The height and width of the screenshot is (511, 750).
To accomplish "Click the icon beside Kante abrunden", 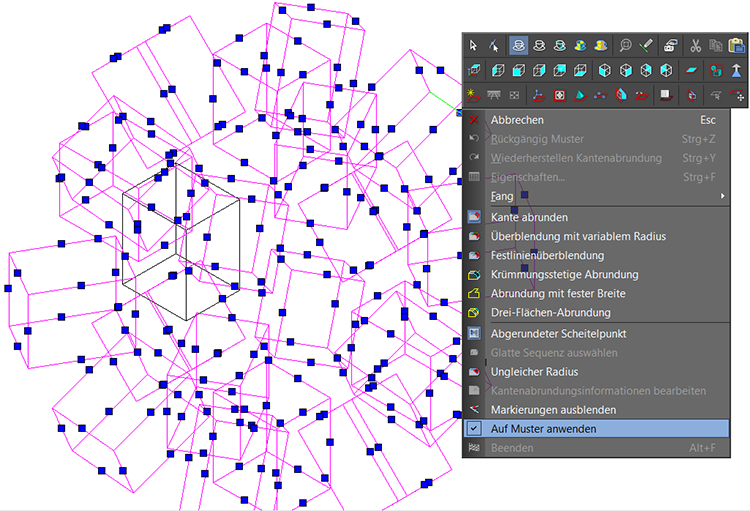I will click(474, 217).
